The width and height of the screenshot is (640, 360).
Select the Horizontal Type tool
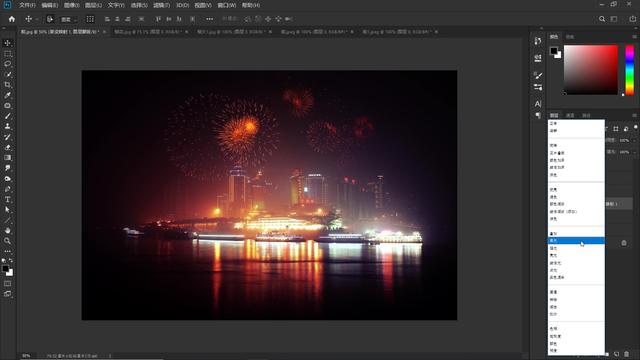pyautogui.click(x=7, y=199)
